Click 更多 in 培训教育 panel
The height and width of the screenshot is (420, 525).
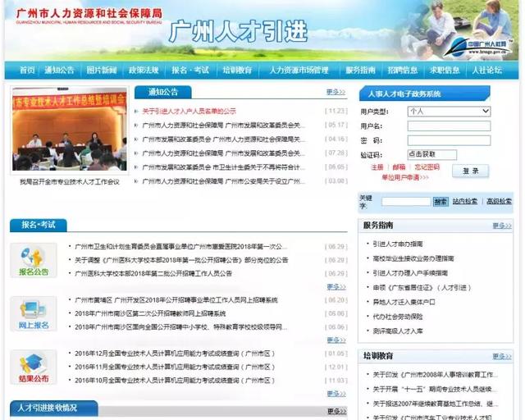click(502, 356)
